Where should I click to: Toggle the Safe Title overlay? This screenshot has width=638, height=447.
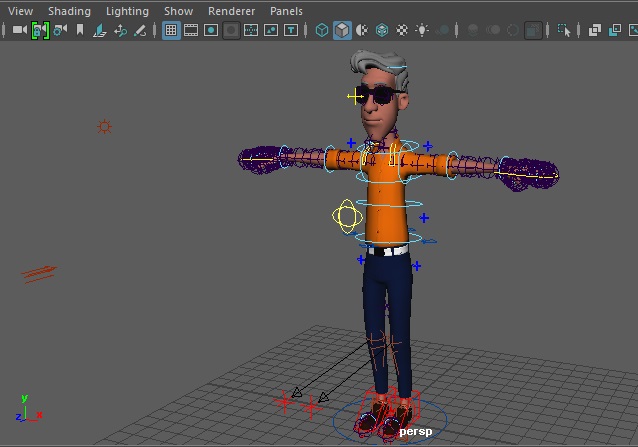(x=291, y=30)
